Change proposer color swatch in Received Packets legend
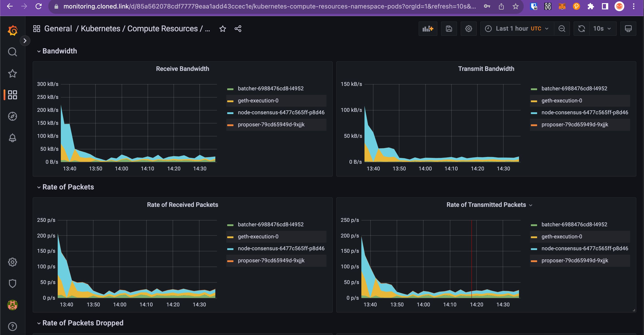The height and width of the screenshot is (335, 644). click(230, 261)
